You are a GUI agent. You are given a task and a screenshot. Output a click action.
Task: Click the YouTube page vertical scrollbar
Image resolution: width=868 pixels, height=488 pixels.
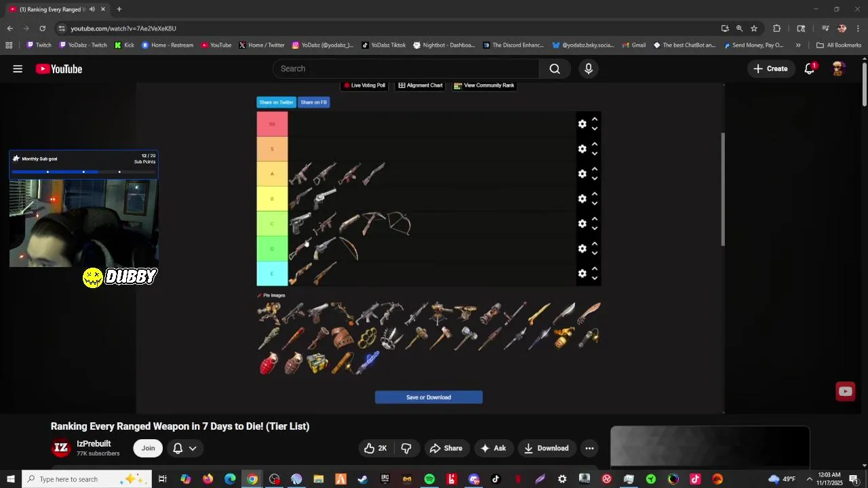point(865,85)
